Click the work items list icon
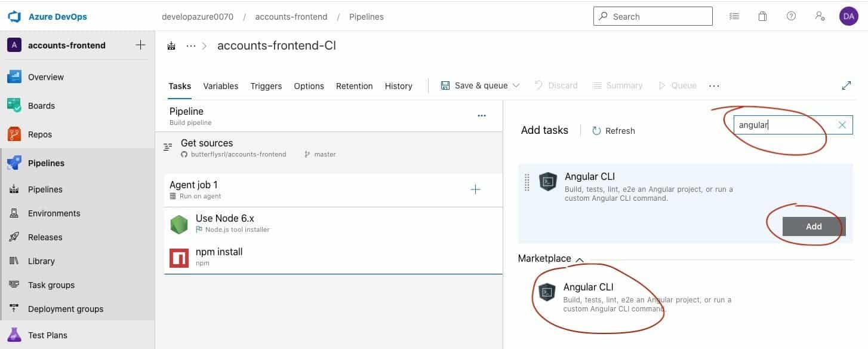 pyautogui.click(x=734, y=17)
